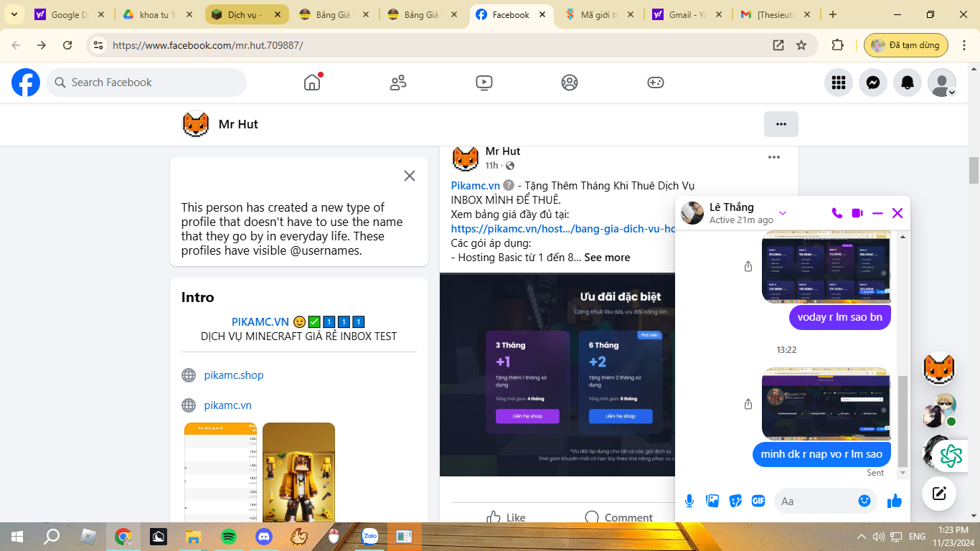Go to Facebook home feed icon
The image size is (980, 551).
(x=312, y=83)
